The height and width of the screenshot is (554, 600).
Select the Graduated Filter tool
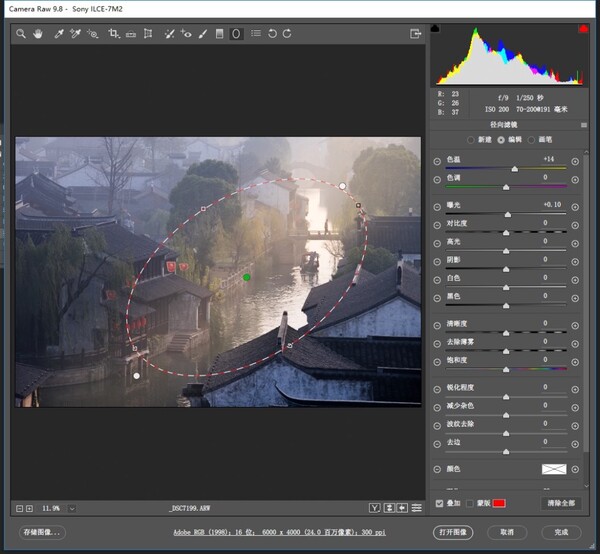[219, 34]
